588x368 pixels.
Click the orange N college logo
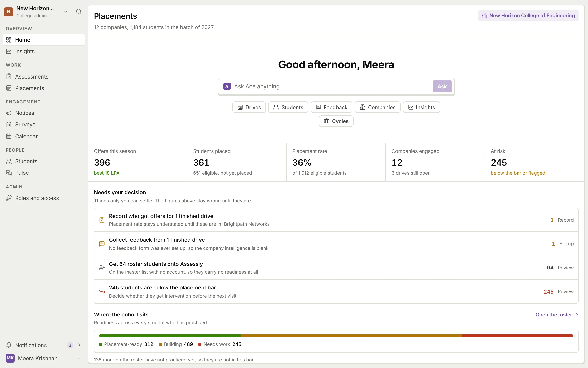(x=9, y=11)
